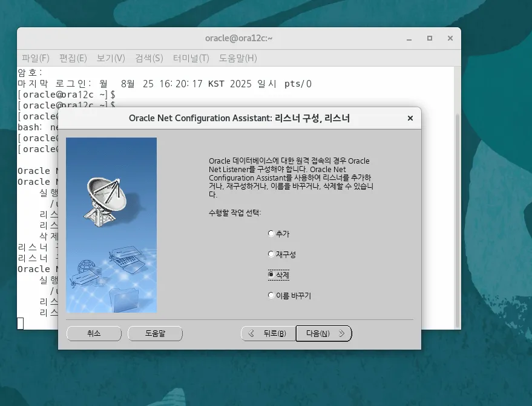Open the 터미널(T) menu in terminal
The width and height of the screenshot is (532, 406).
191,58
